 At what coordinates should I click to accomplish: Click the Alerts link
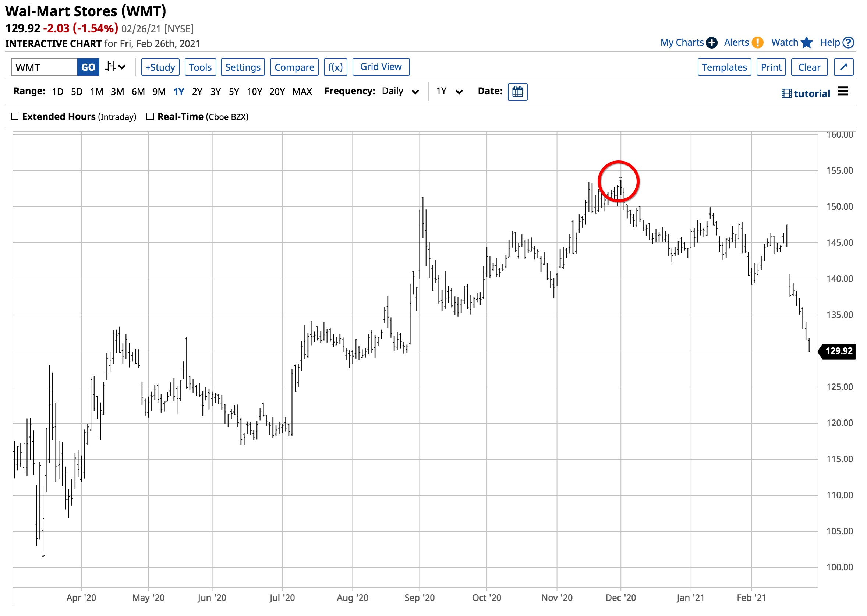(736, 42)
